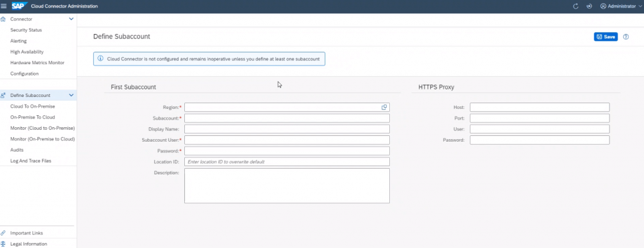Open the help question mark icon
This screenshot has width=644, height=248.
(x=626, y=37)
